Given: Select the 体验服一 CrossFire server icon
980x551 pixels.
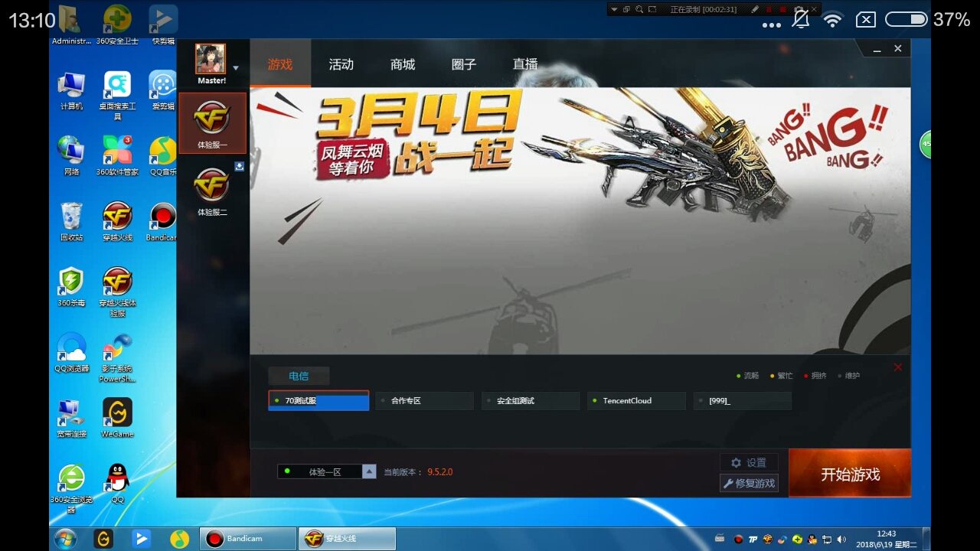Looking at the screenshot, I should click(x=212, y=122).
